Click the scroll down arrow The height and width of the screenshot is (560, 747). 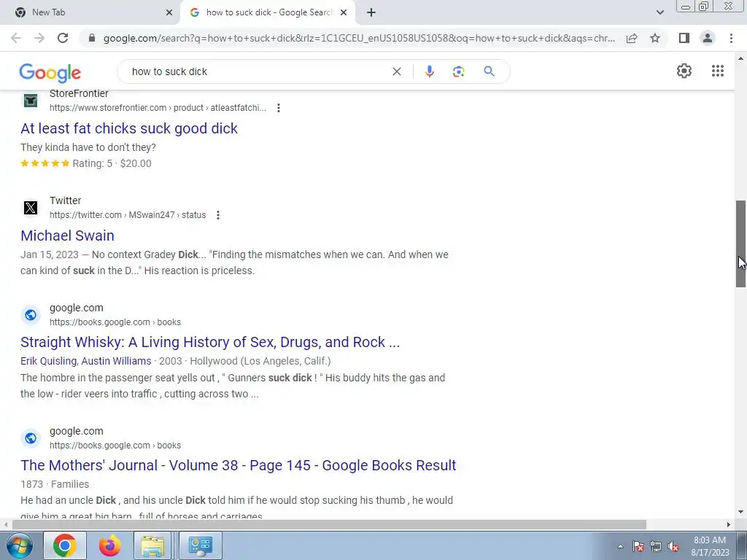[x=740, y=512]
